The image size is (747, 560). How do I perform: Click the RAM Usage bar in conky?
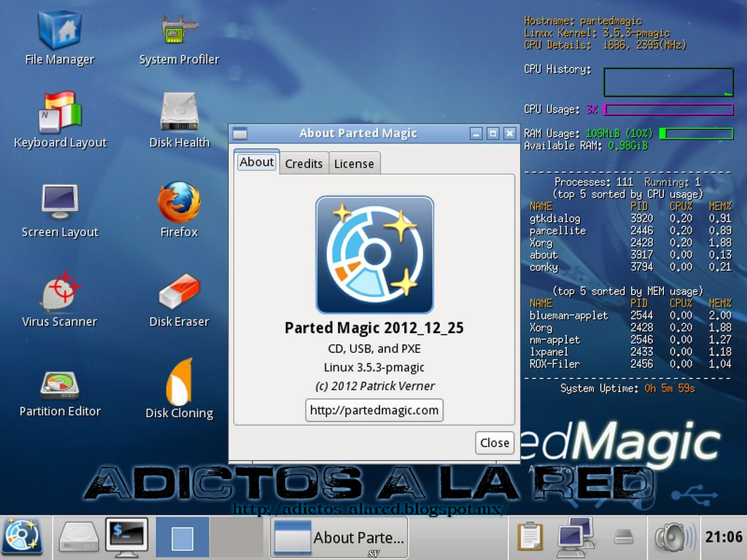[696, 134]
